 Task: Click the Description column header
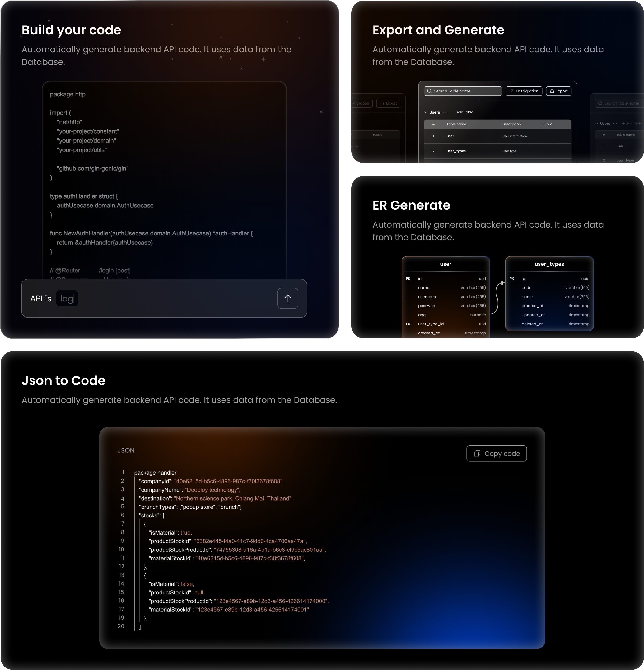(x=511, y=124)
